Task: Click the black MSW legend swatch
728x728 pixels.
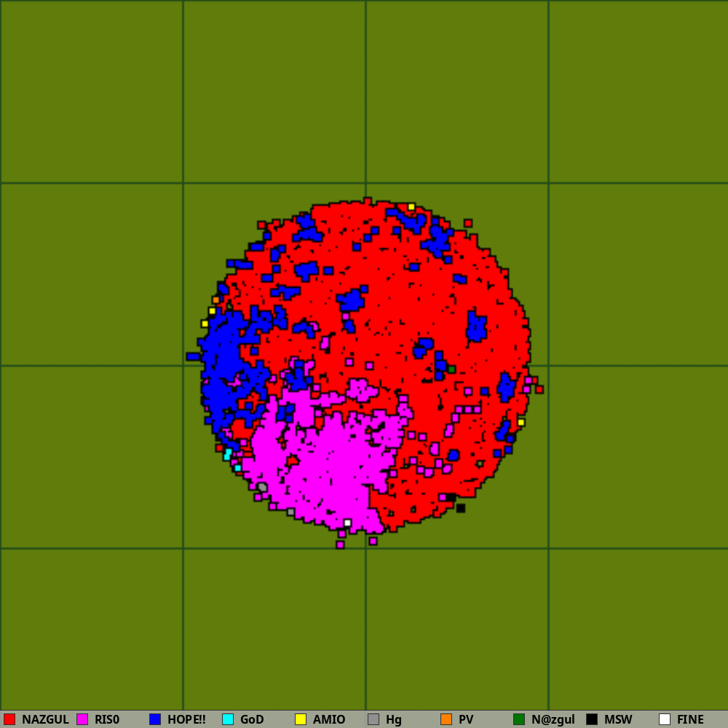Action: point(592,719)
